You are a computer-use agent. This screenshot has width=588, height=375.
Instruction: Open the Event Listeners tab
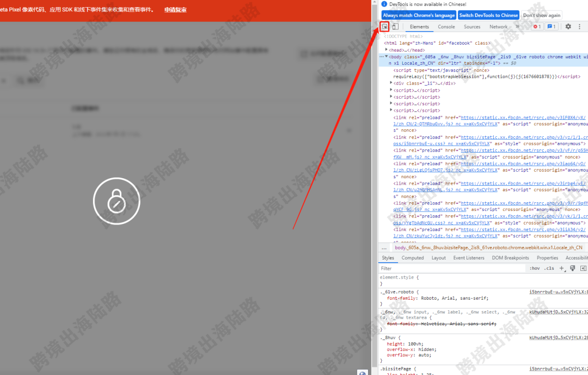[x=469, y=258]
